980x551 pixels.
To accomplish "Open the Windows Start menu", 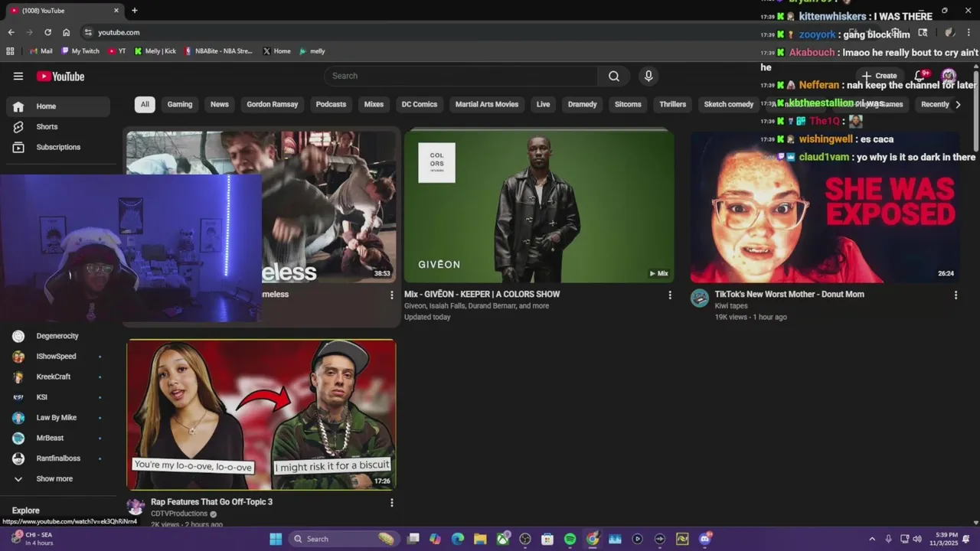I will click(276, 539).
